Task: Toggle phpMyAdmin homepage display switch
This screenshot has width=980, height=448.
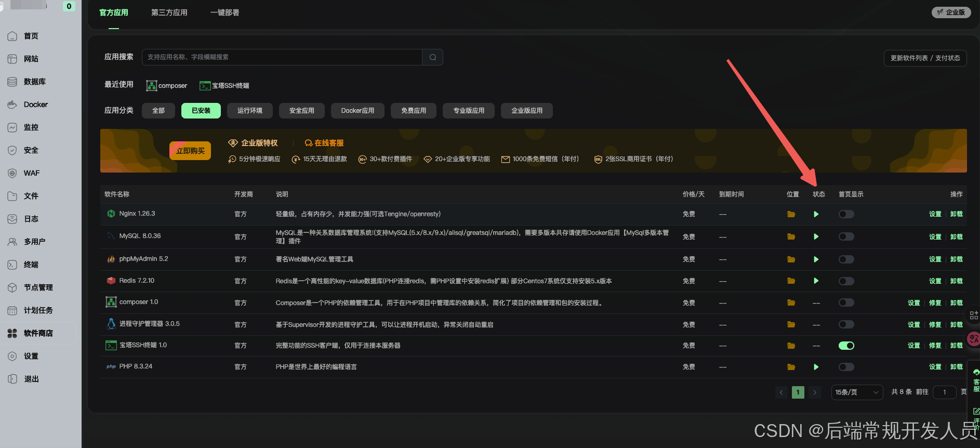Action: point(846,259)
